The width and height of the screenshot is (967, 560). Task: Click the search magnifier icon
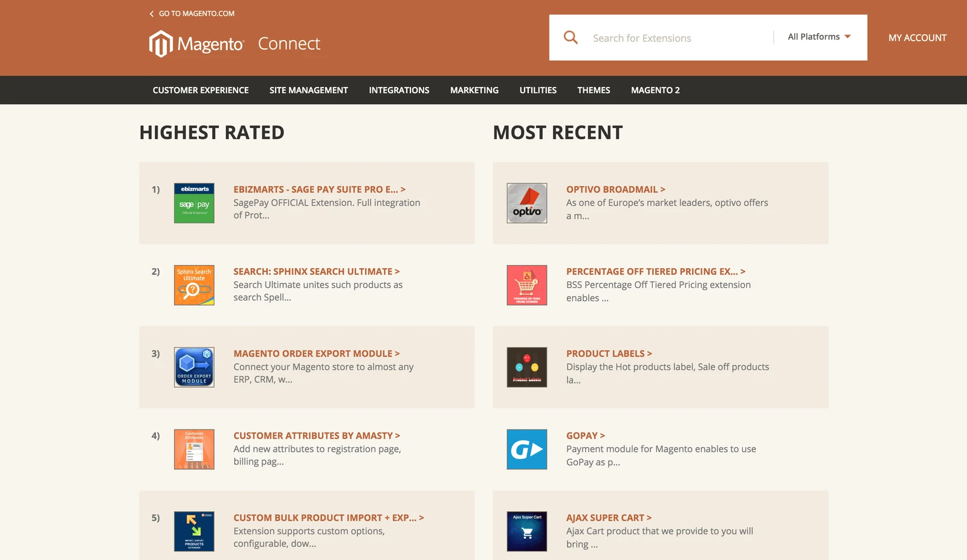[571, 37]
